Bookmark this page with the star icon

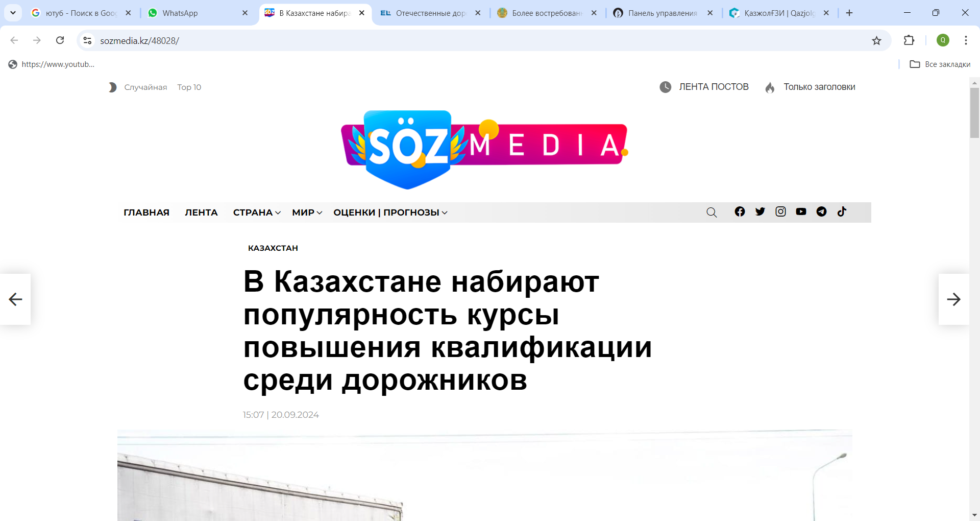876,41
